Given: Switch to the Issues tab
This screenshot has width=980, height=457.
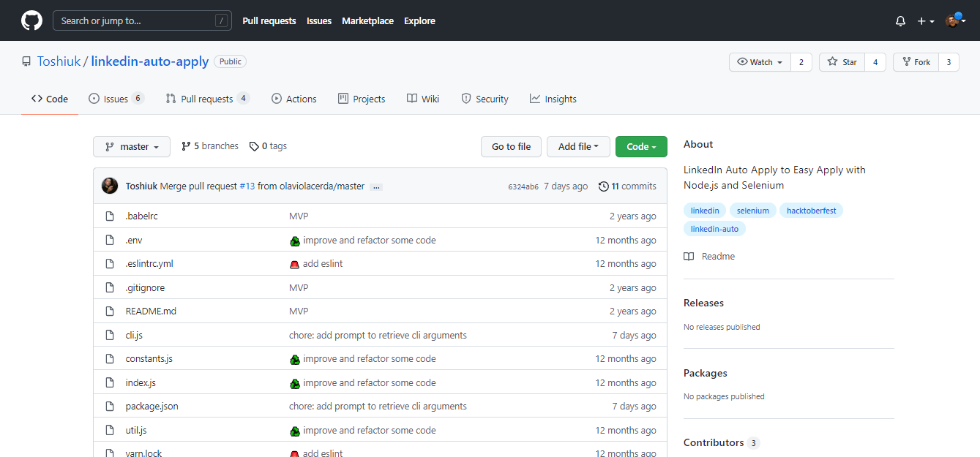Looking at the screenshot, I should pyautogui.click(x=116, y=99).
